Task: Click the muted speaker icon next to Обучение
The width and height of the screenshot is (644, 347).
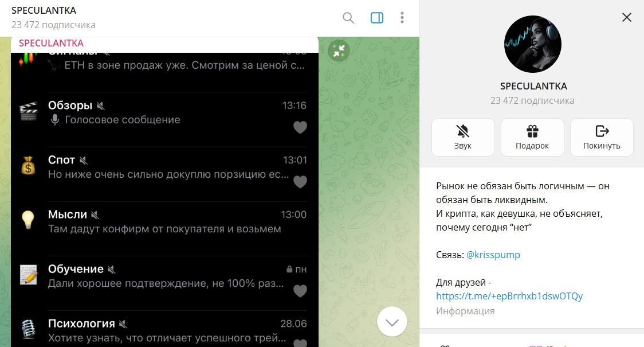Action: click(111, 270)
